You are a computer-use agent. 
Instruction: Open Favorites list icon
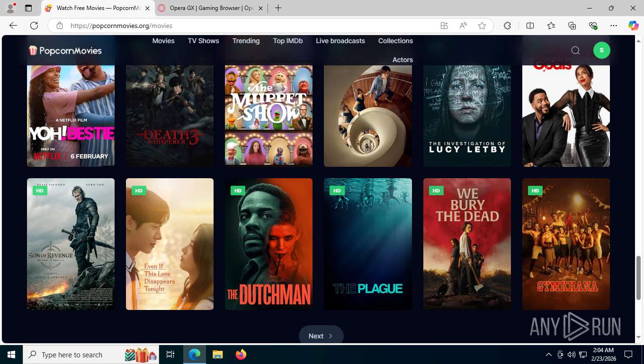coord(551,26)
